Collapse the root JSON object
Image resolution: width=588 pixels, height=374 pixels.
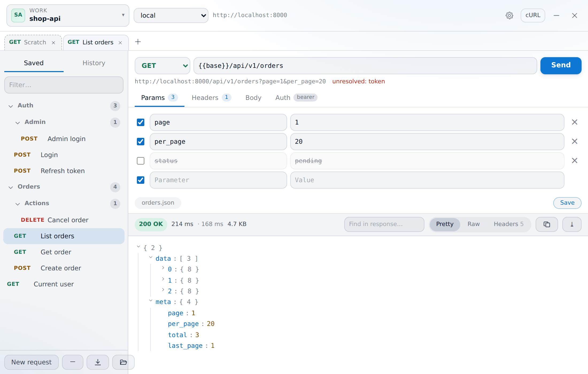(138, 247)
